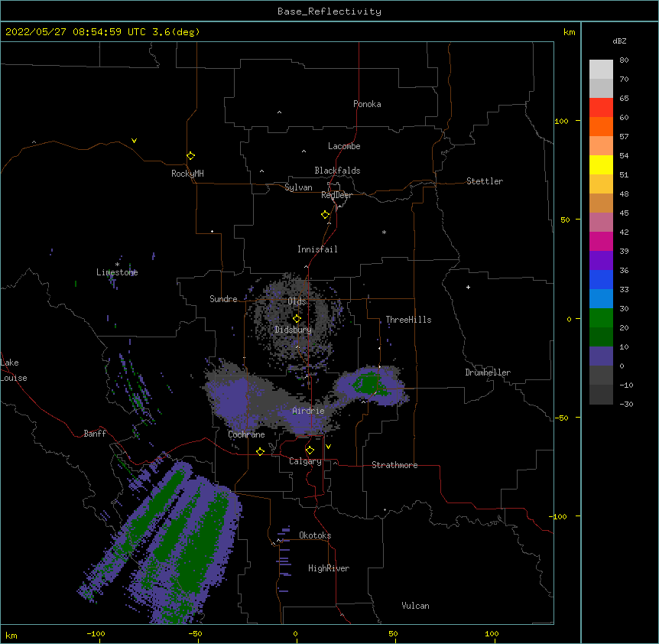Image resolution: width=659 pixels, height=644 pixels.
Task: Click the Olds town label
Action: coord(297,301)
